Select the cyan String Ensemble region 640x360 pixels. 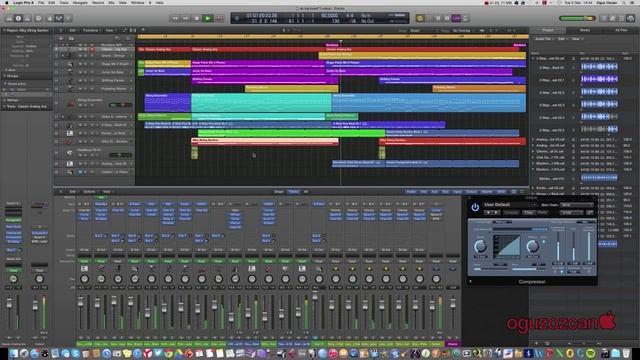261,102
